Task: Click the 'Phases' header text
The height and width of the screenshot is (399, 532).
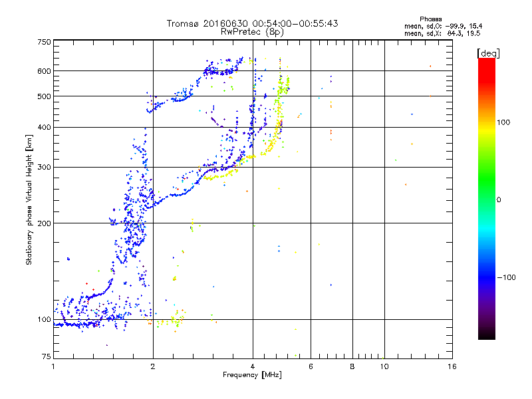Action: coord(430,19)
